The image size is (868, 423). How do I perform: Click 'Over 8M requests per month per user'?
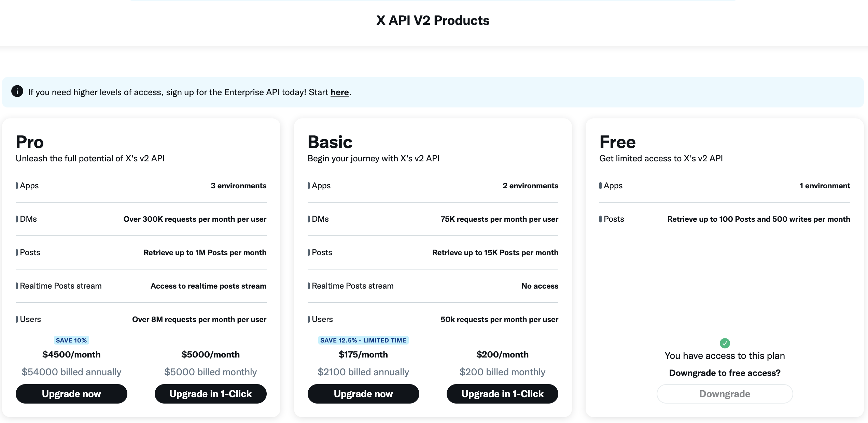pos(199,319)
